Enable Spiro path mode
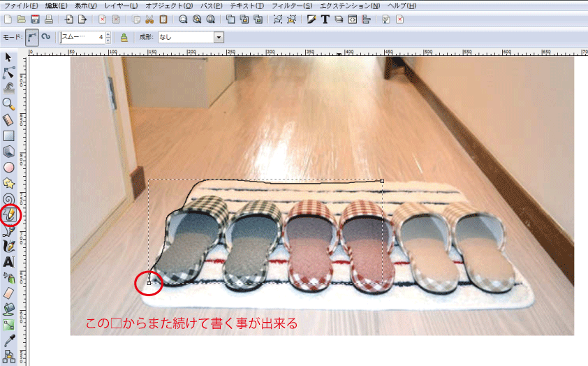 point(46,37)
